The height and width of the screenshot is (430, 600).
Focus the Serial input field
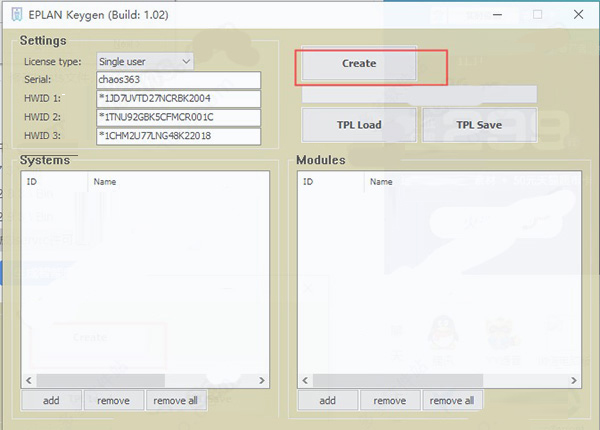pyautogui.click(x=179, y=80)
